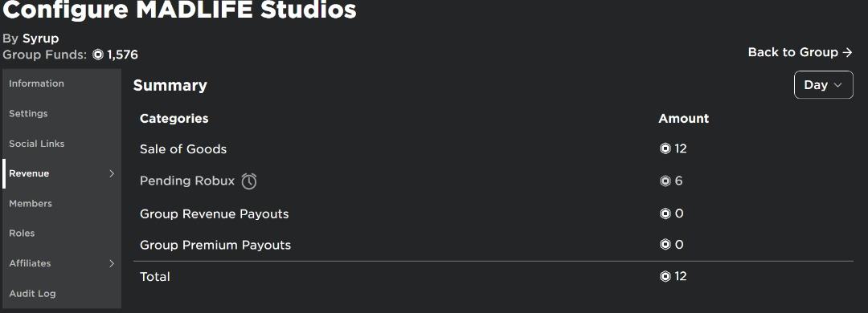This screenshot has width=868, height=313.
Task: Click the Back to Group link
Action: pyautogui.click(x=800, y=52)
